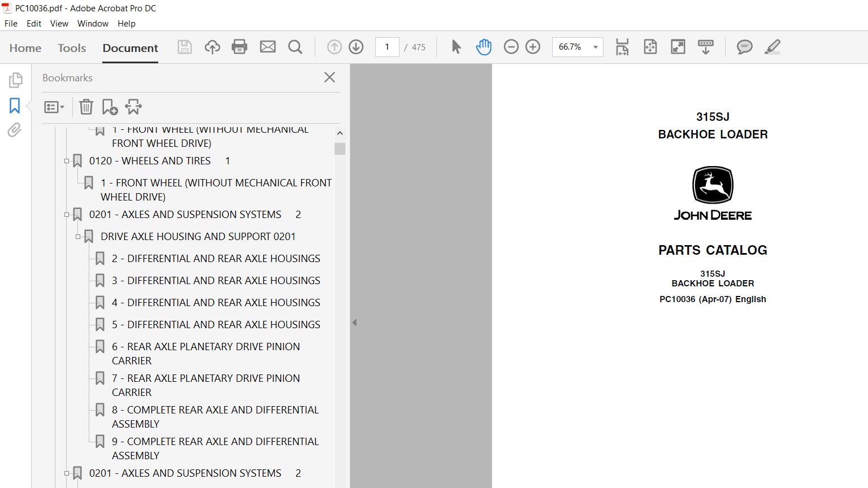The image size is (868, 488).
Task: Upload the document with the cloud icon
Action: tap(212, 47)
